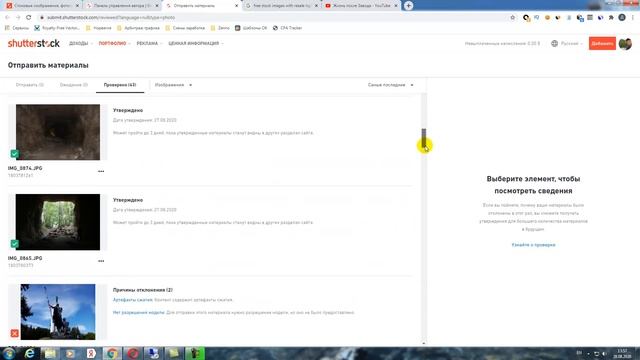Click the globe language icon

554,43
